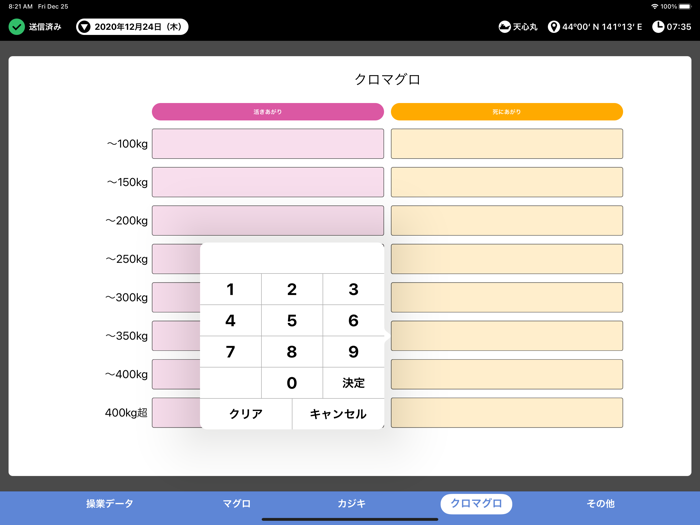
Task: Tap keypad digit 7
Action: (230, 352)
